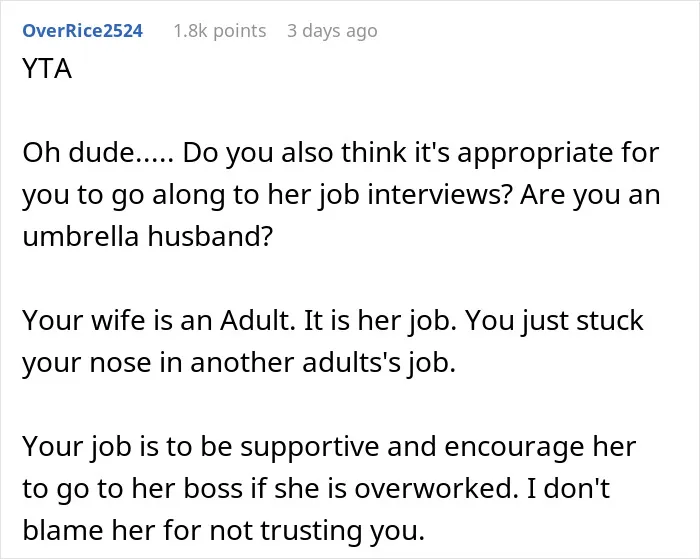The image size is (700, 559).
Task: Click the 1.8k points score
Action: [x=220, y=31]
